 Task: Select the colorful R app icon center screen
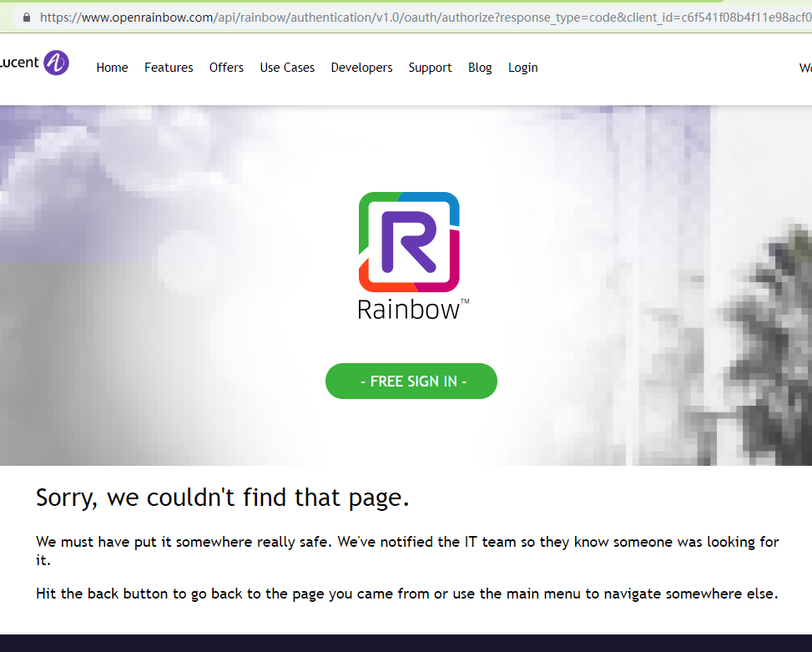tap(409, 242)
